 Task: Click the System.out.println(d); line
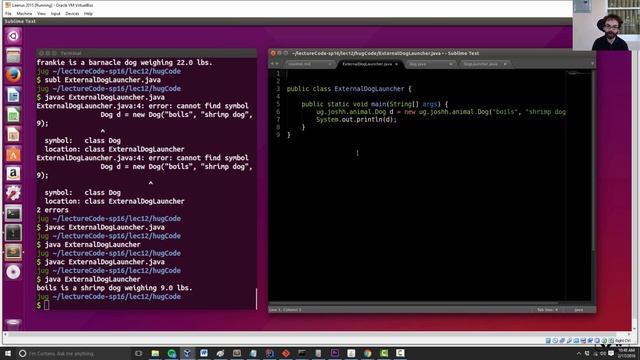(x=356, y=120)
